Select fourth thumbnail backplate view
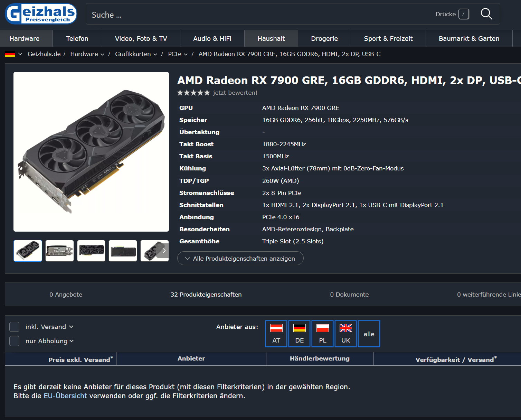This screenshot has height=420, width=521. 123,251
